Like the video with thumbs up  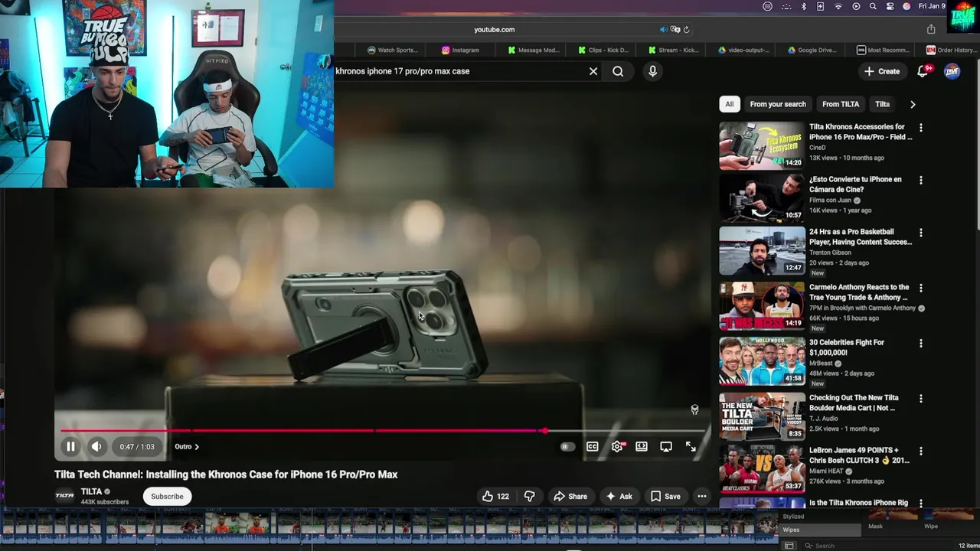pyautogui.click(x=495, y=496)
